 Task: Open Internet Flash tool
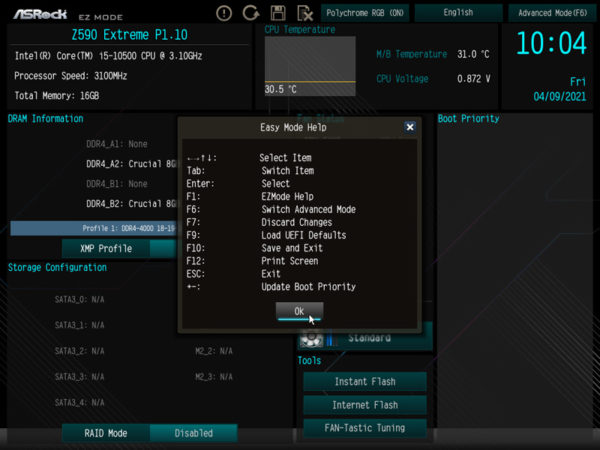(x=365, y=405)
